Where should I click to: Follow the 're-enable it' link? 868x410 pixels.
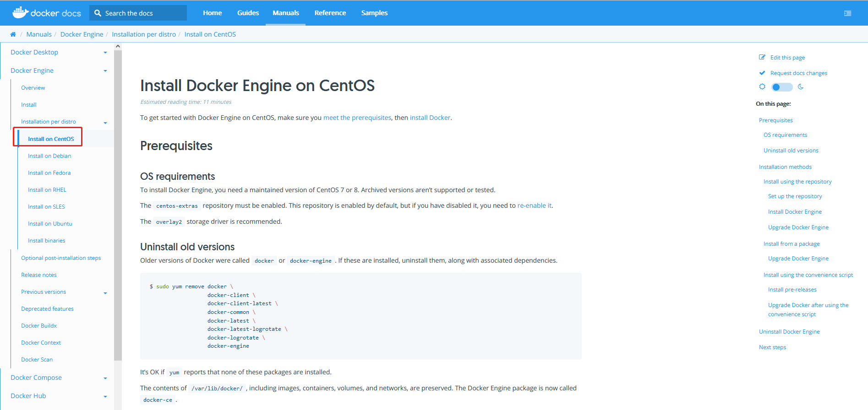point(535,205)
